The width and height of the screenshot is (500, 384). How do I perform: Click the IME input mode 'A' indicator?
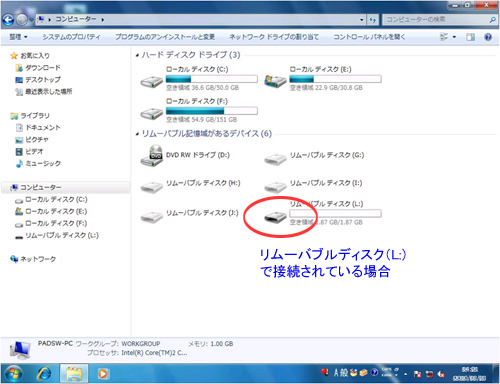(336, 372)
